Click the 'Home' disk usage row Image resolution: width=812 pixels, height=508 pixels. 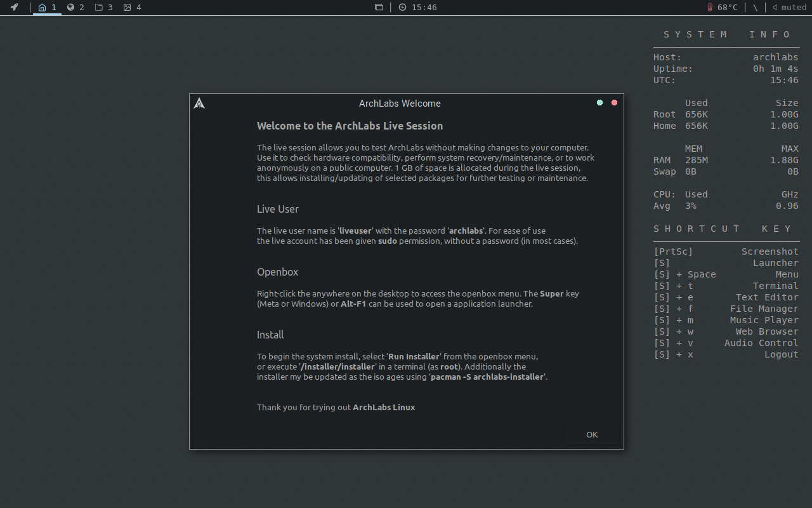726,126
